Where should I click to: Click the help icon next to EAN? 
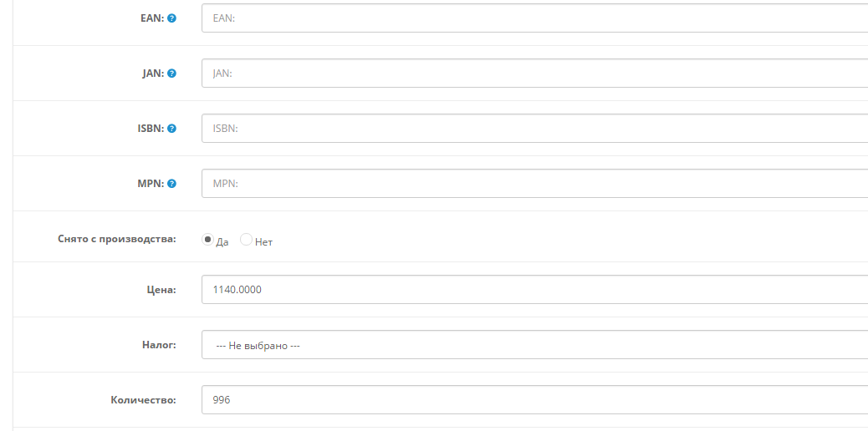[171, 18]
